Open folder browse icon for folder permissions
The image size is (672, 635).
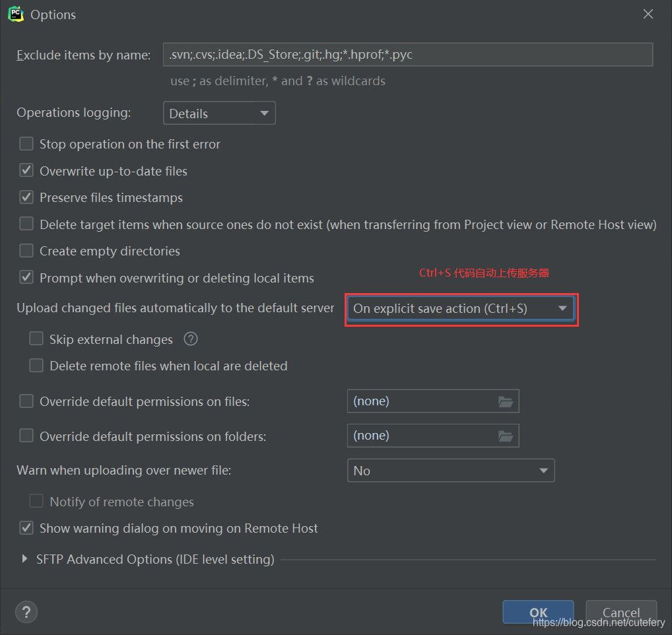[506, 436]
